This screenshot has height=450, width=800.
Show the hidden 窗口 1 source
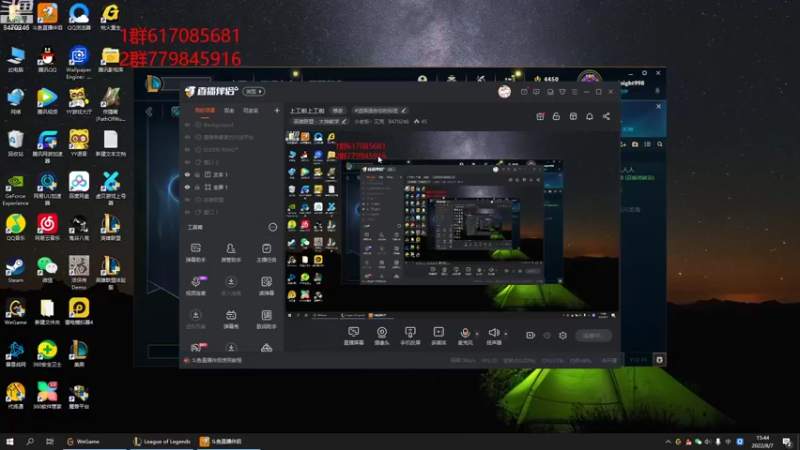click(x=187, y=212)
